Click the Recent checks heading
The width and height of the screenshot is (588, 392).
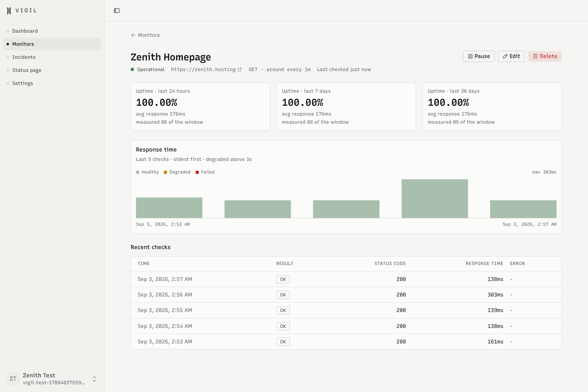point(150,247)
